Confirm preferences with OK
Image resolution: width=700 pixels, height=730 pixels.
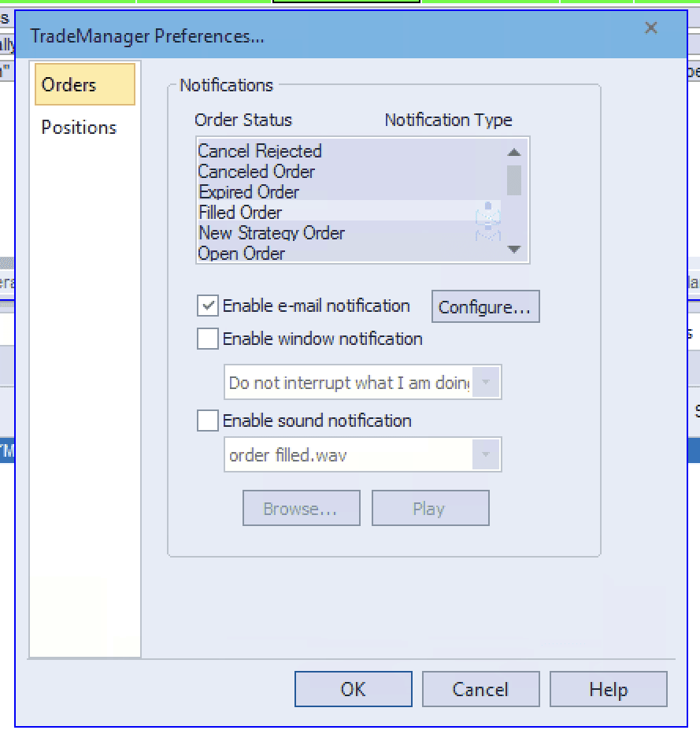[x=353, y=688]
